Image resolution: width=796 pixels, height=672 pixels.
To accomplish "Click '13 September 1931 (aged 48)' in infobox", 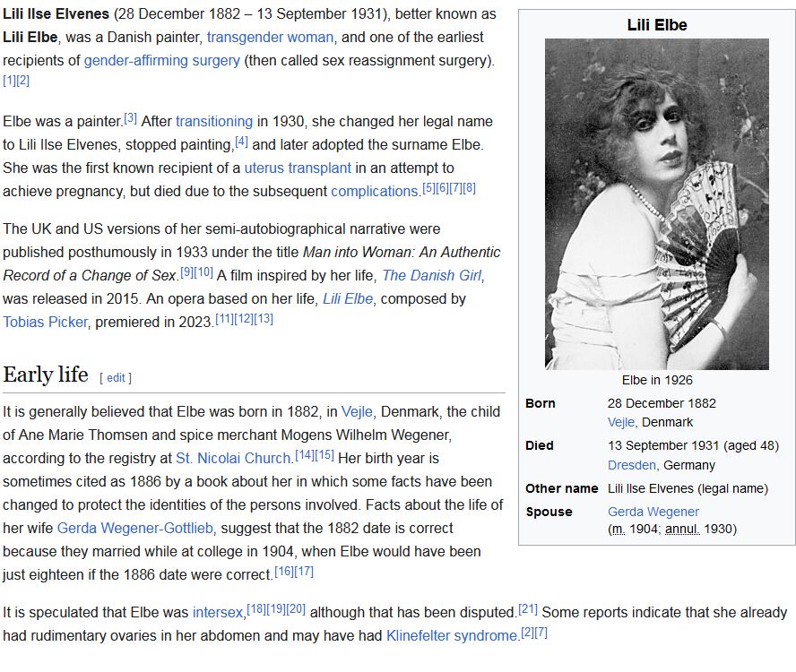I will [694, 445].
